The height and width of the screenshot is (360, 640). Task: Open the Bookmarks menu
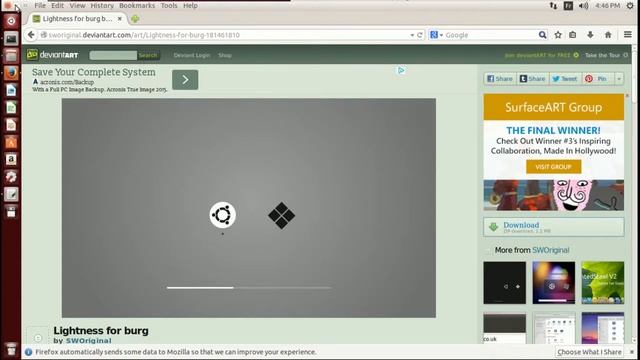(x=137, y=6)
